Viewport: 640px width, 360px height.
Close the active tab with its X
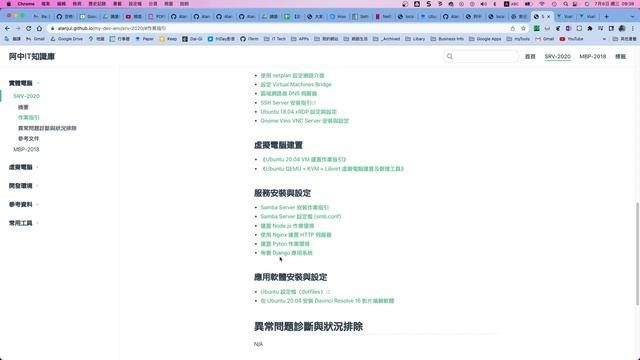(549, 17)
